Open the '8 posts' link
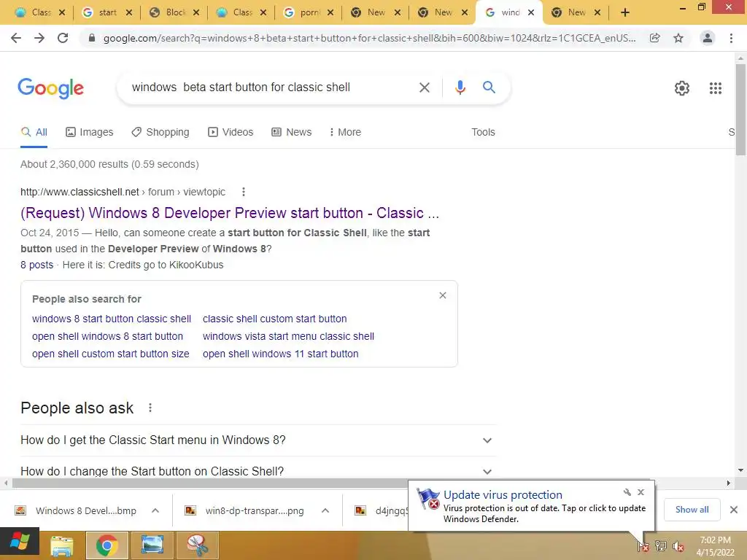 pyautogui.click(x=36, y=265)
